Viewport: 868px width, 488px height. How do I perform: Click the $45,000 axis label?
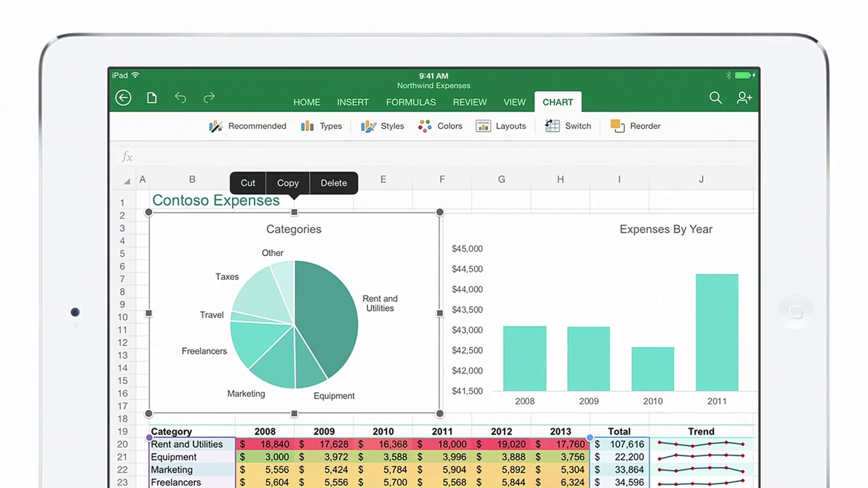pos(467,249)
